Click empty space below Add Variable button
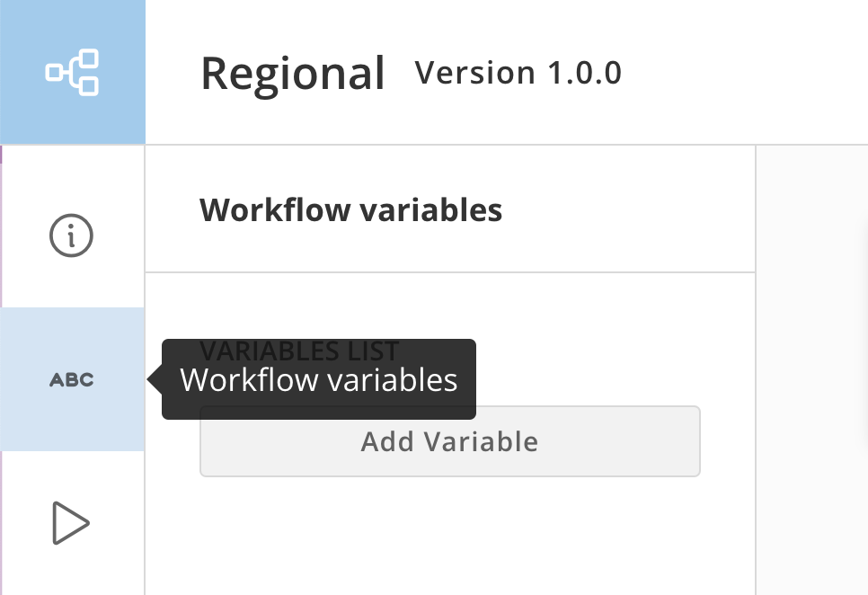 click(x=450, y=536)
